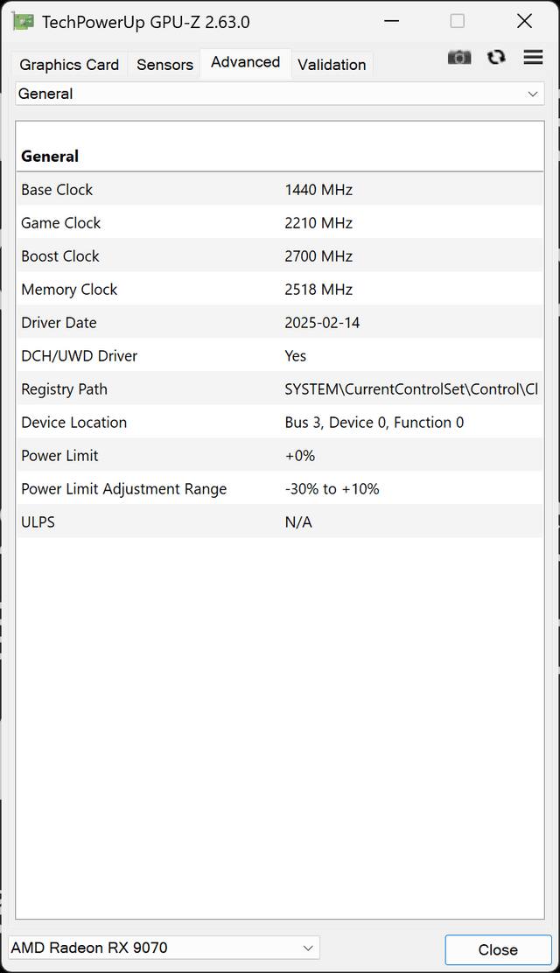560x973 pixels.
Task: Click the General section header
Action: [x=50, y=157]
